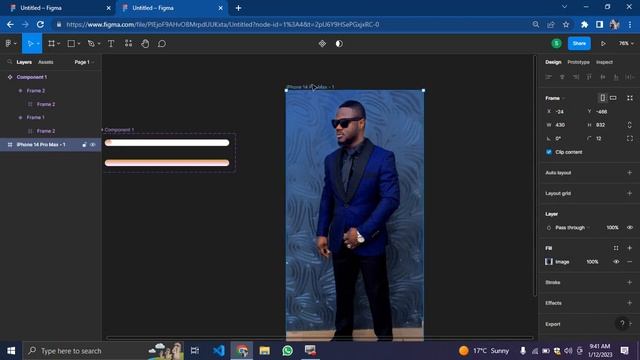
Task: Add Auto layout with plus
Action: click(629, 173)
